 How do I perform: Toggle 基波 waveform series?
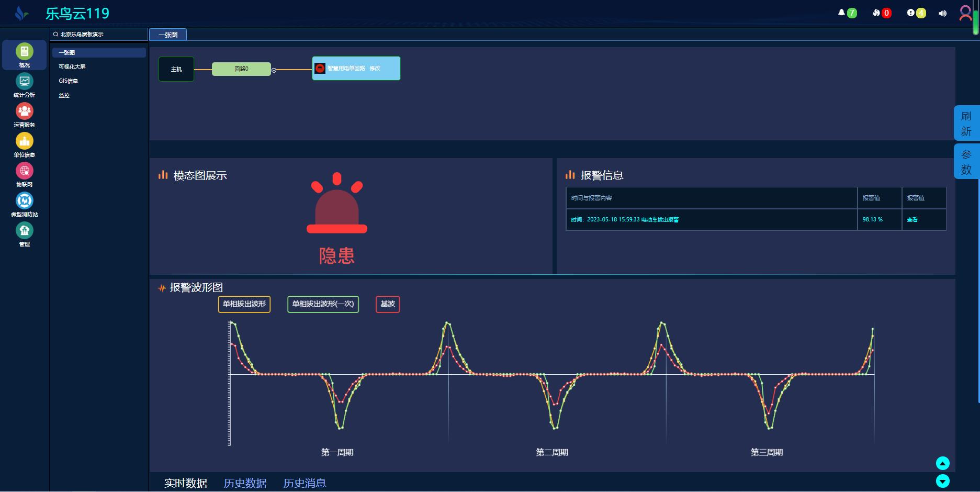point(388,304)
